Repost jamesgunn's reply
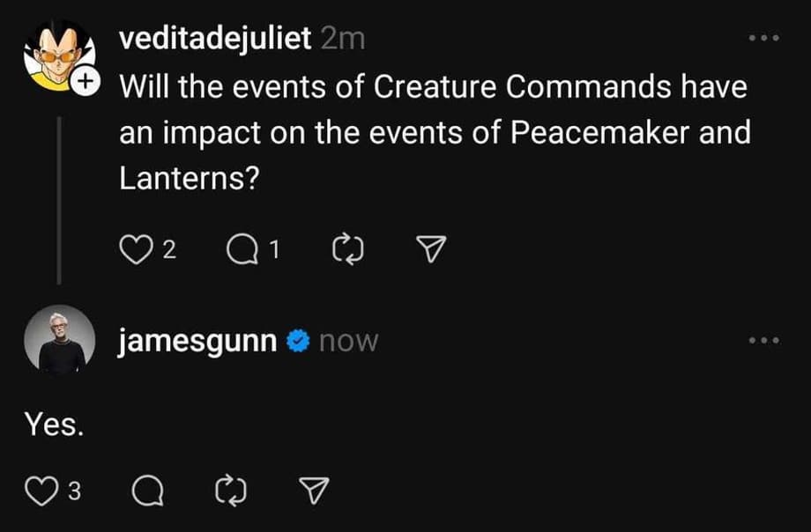The width and height of the screenshot is (811, 532). 230,491
